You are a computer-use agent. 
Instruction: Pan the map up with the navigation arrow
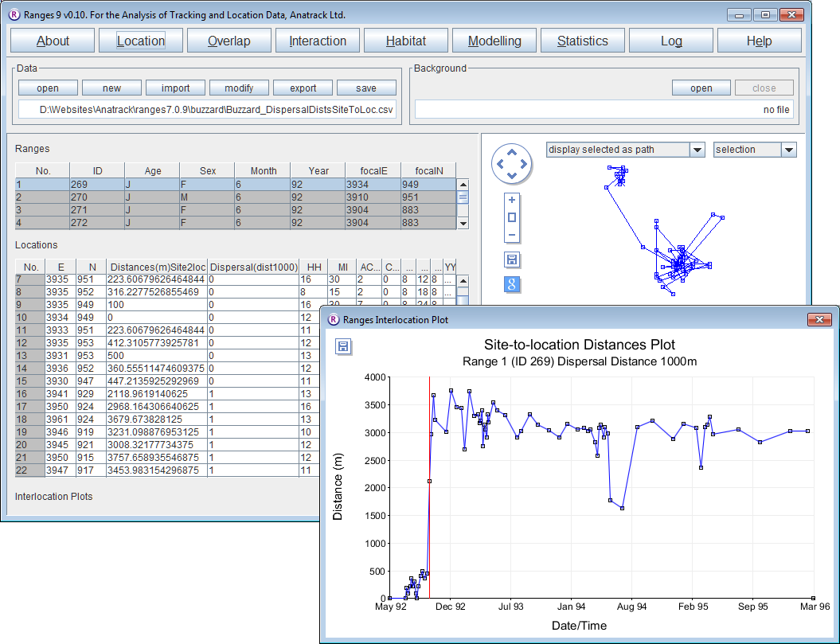[511, 151]
